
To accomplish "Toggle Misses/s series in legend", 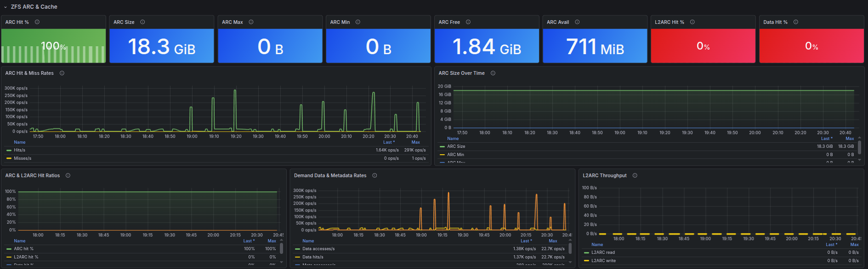I will click(x=23, y=158).
